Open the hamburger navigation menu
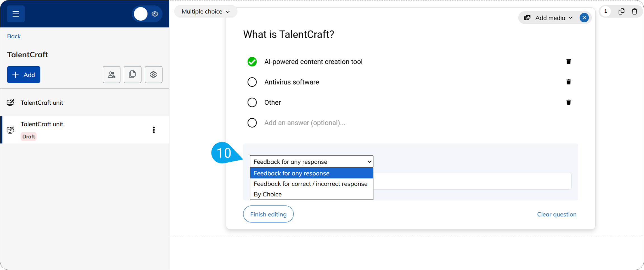 (x=16, y=13)
